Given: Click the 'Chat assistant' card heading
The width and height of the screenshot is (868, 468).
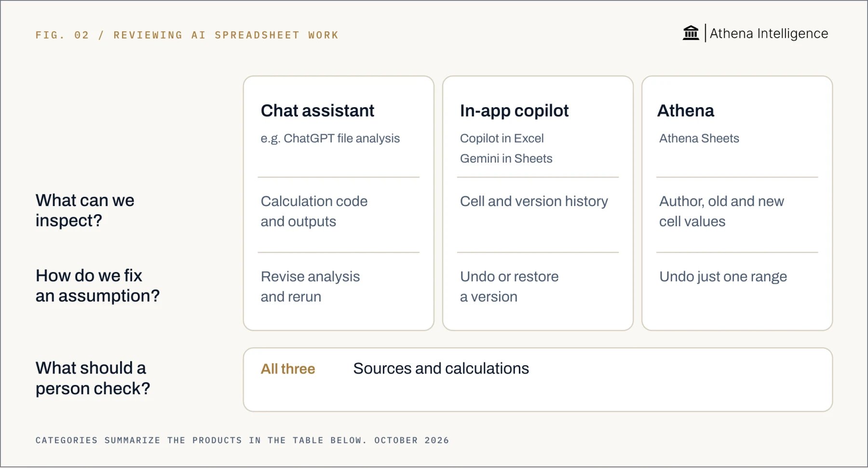Looking at the screenshot, I should coord(317,110).
